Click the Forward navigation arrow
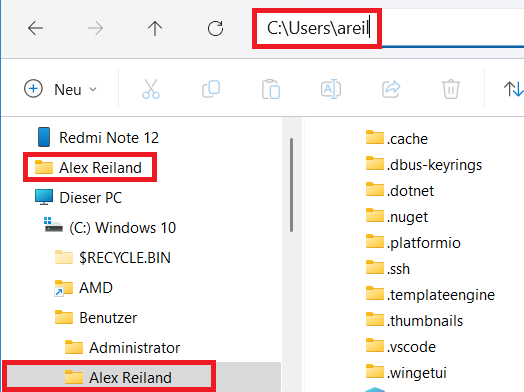 pos(95,28)
